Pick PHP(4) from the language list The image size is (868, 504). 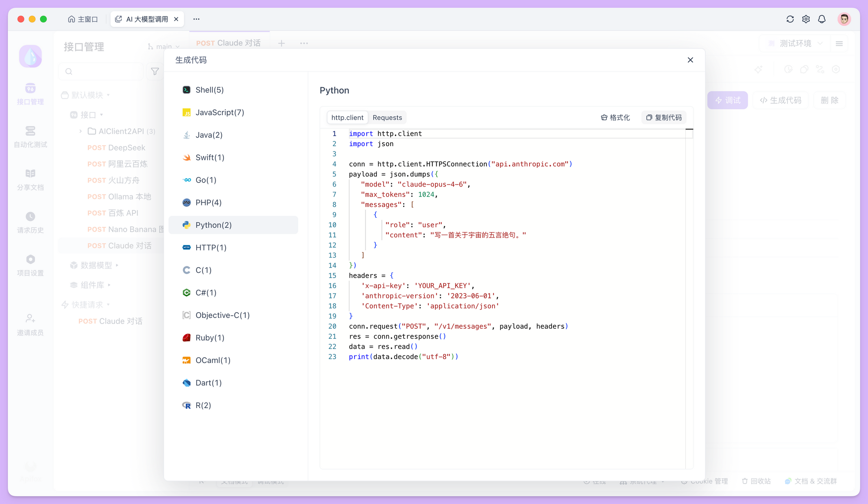pos(208,203)
